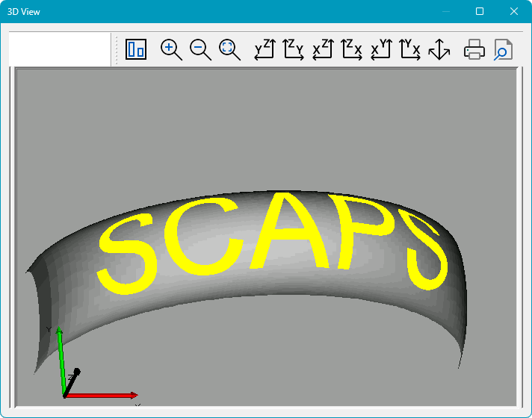The image size is (532, 418).
Task: Switch to the ZY axis view
Action: coord(294,49)
